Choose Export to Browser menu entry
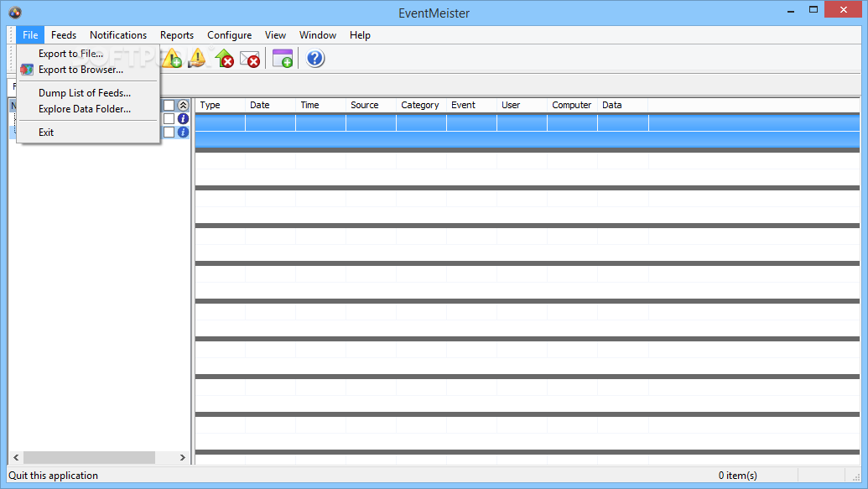Viewport: 868px width, 489px height. pos(89,70)
